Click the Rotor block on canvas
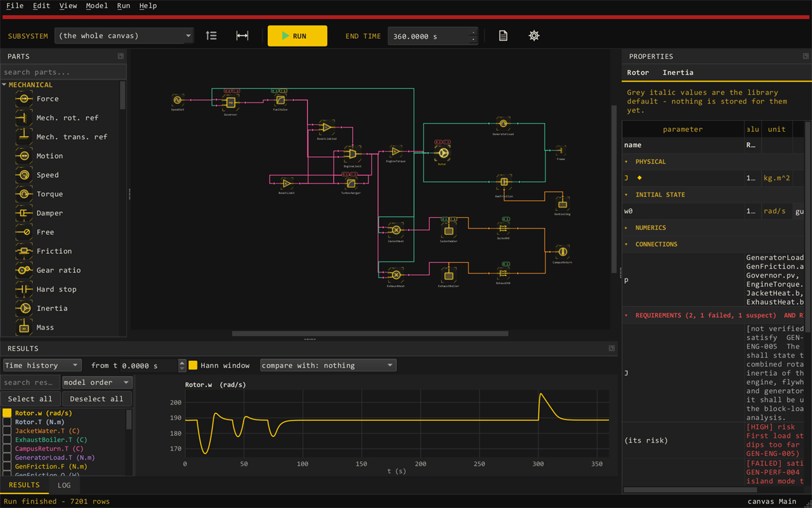The width and height of the screenshot is (812, 508). 443,153
